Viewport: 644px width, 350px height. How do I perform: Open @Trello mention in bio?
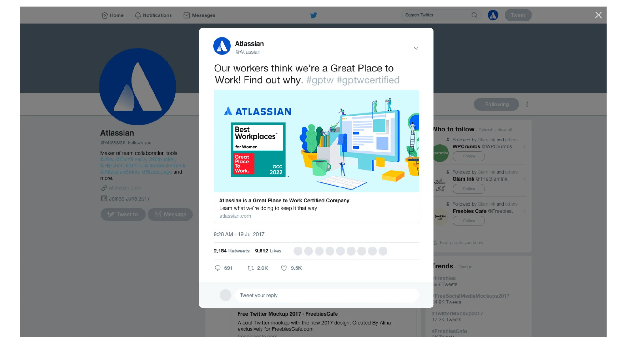(133, 166)
